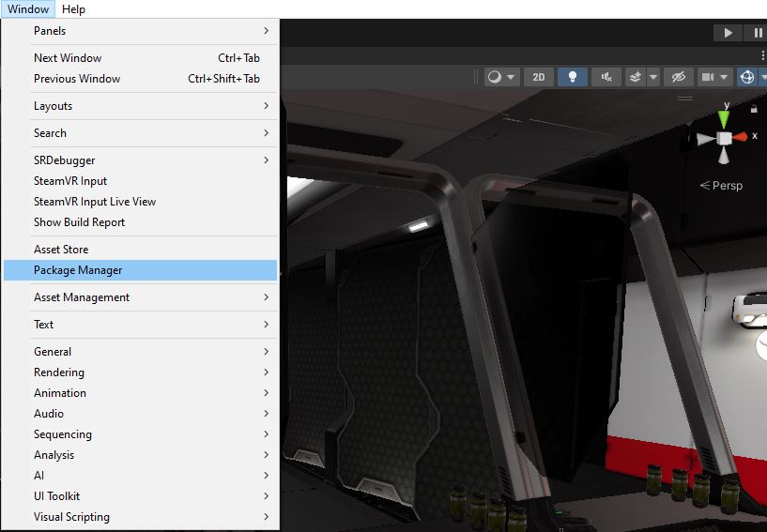Open the dropdown arrow beside the shading mode sphere
The height and width of the screenshot is (532, 767).
pos(511,77)
